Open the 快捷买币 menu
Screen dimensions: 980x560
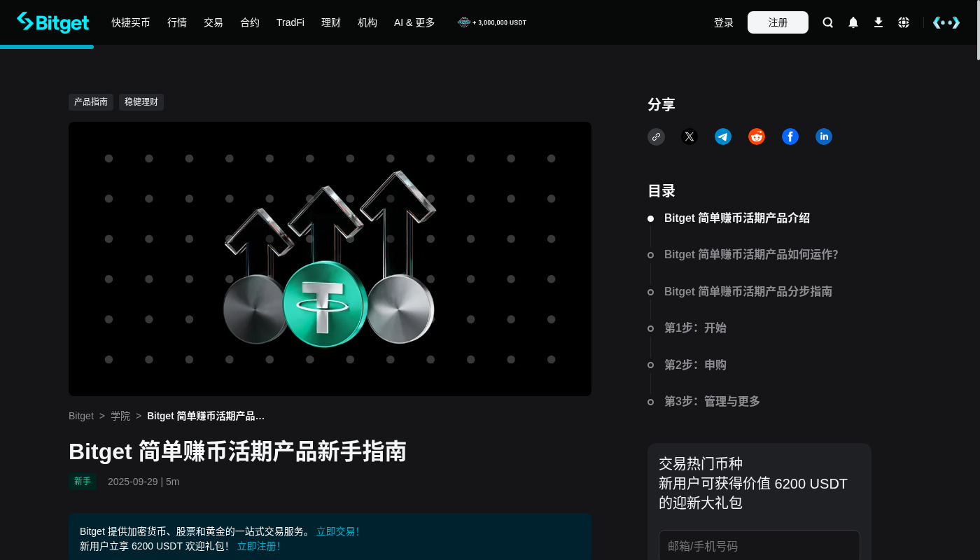click(131, 22)
